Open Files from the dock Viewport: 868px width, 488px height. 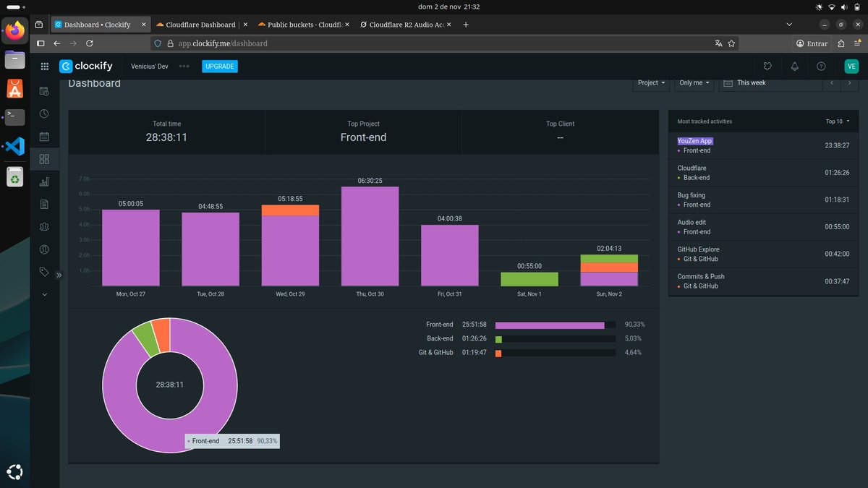(x=15, y=59)
